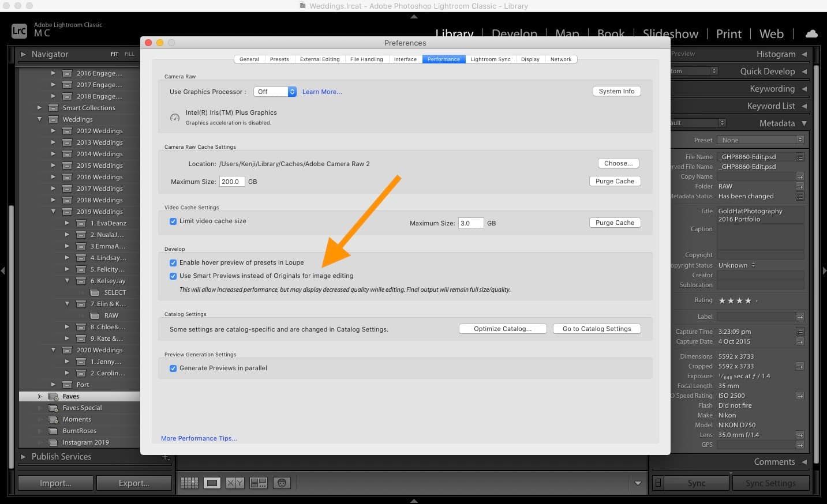Click the Capture Time edit icon
Image resolution: width=827 pixels, height=504 pixels.
(800, 332)
